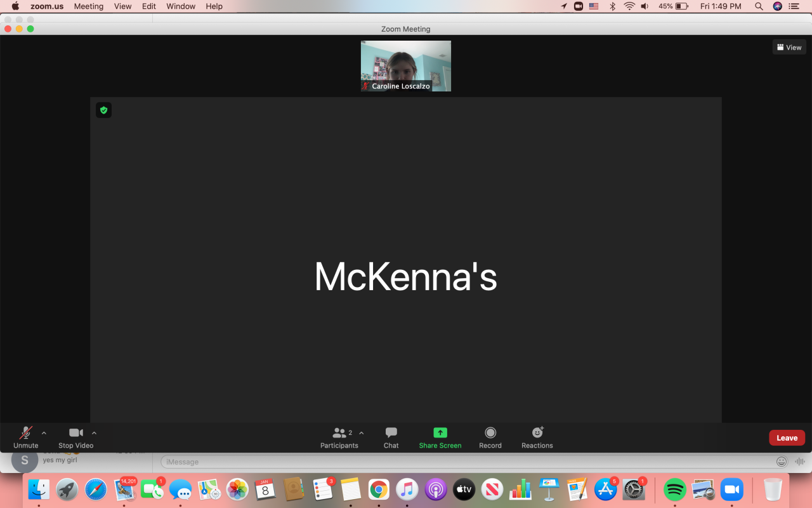Image resolution: width=812 pixels, height=508 pixels.
Task: Open Apple TV app in the Dock
Action: tap(464, 489)
